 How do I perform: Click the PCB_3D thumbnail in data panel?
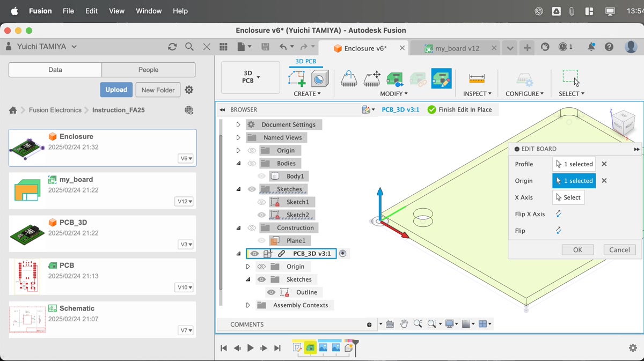point(27,233)
